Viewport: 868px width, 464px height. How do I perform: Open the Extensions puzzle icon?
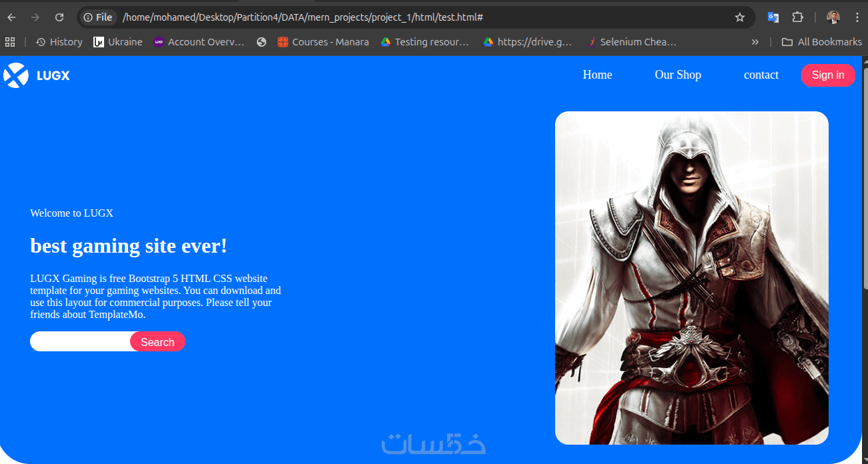797,17
